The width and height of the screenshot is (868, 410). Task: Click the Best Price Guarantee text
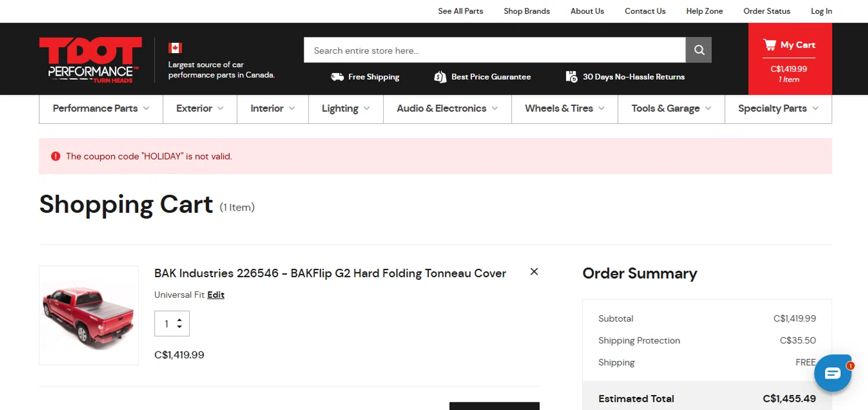click(491, 77)
